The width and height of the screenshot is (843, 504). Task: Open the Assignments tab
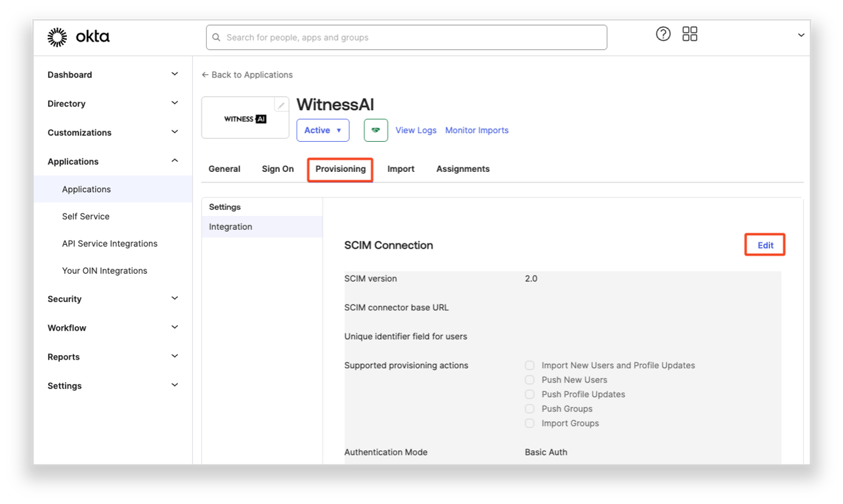coord(463,169)
